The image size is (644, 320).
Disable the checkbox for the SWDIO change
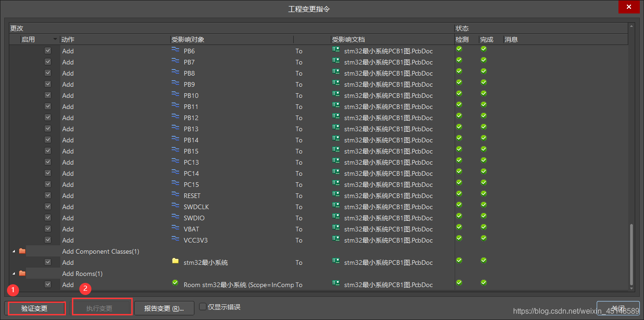(x=48, y=217)
